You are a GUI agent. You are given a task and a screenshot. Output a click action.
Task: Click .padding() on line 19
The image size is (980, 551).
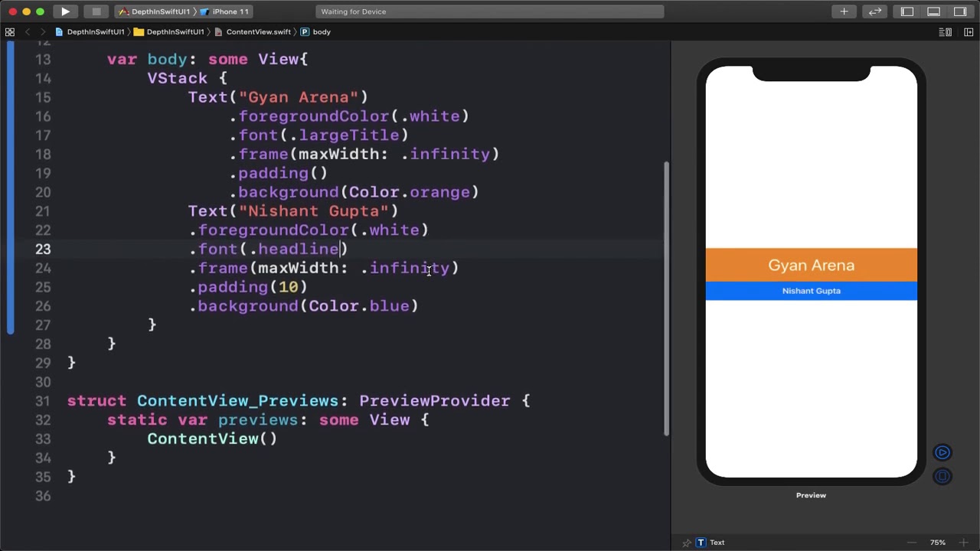pos(279,173)
